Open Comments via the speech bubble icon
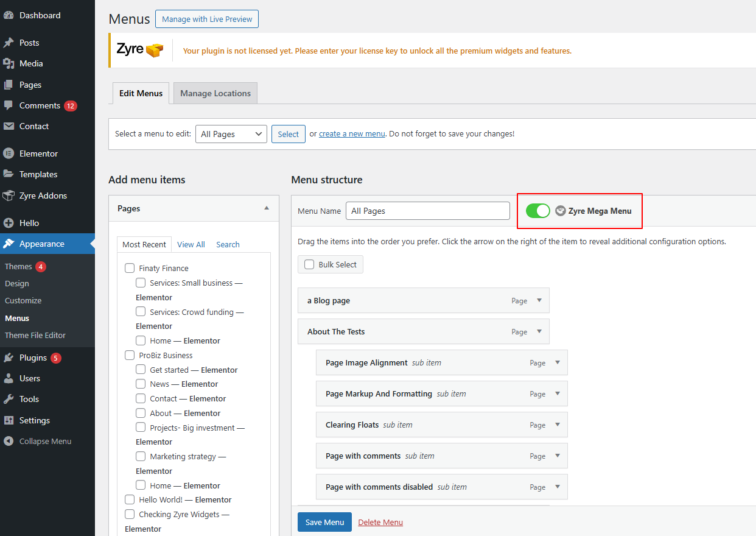 click(9, 105)
